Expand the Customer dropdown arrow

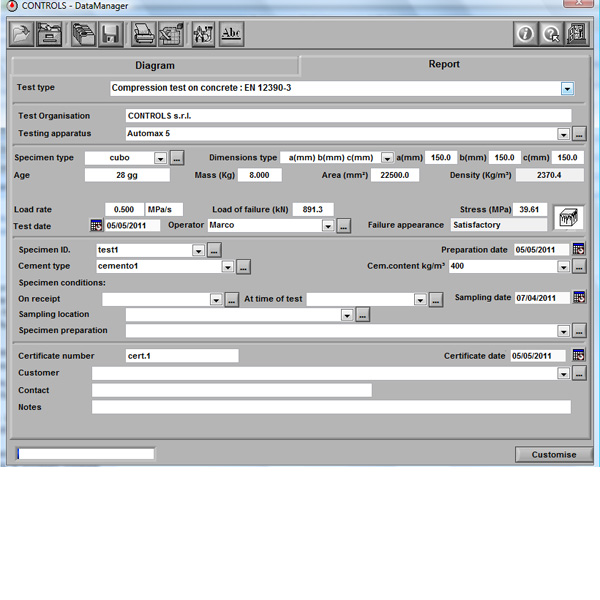click(x=563, y=373)
